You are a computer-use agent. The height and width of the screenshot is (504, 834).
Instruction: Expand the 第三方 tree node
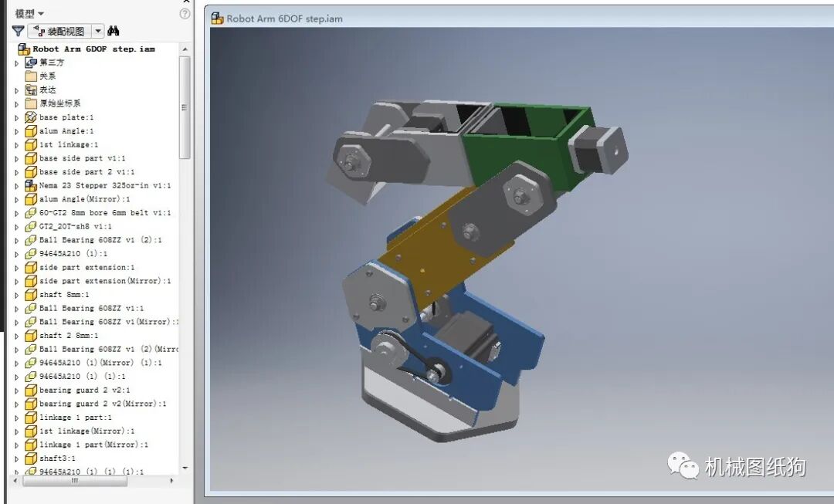click(x=16, y=63)
